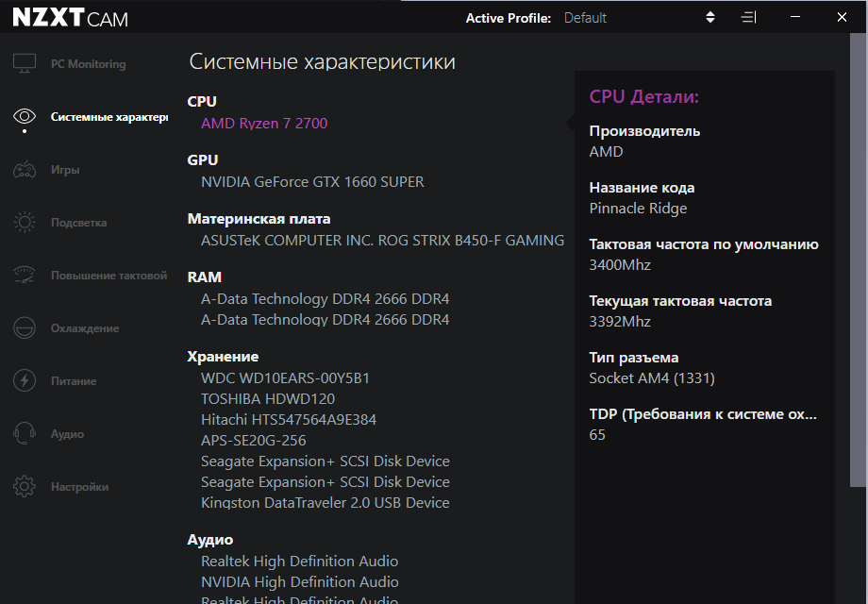
Task: Click the CPU Детали heading
Action: tap(643, 96)
